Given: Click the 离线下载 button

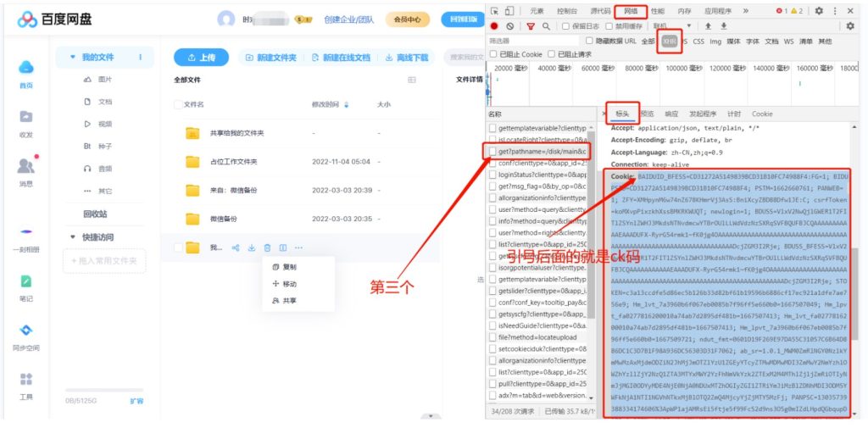Looking at the screenshot, I should [x=407, y=58].
